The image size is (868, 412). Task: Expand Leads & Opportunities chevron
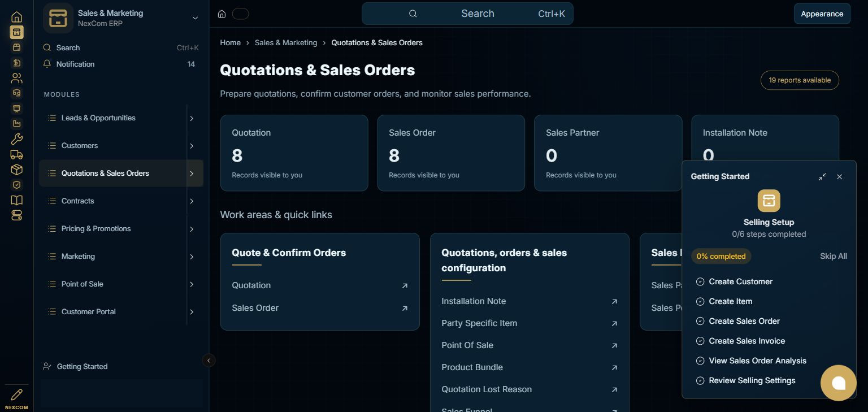[192, 118]
